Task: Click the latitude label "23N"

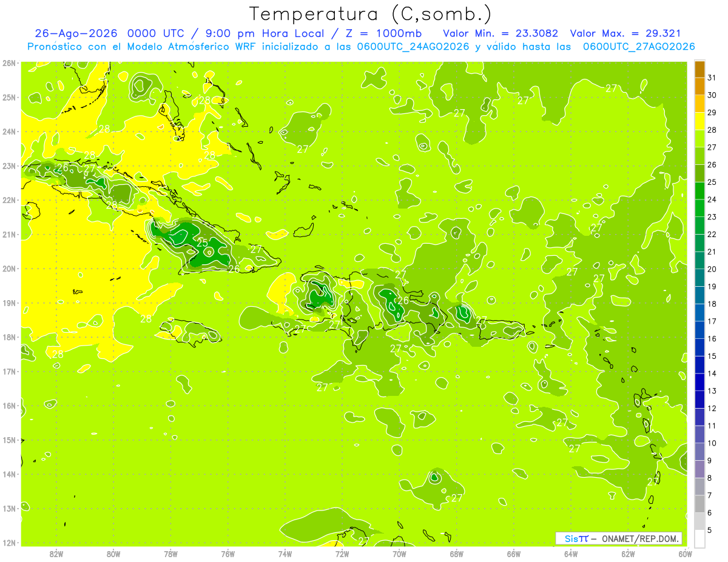Action: [x=9, y=166]
